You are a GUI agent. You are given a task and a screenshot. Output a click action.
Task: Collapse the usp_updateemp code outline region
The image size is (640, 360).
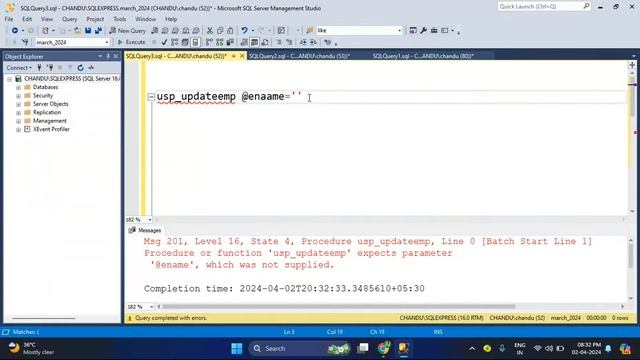pyautogui.click(x=151, y=97)
